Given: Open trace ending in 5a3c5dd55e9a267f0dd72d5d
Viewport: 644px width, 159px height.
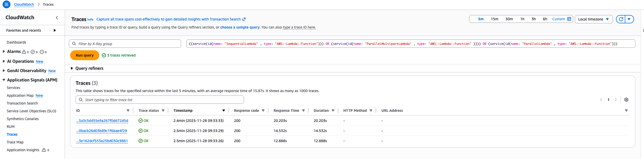Looking at the screenshot, I should tap(102, 121).
